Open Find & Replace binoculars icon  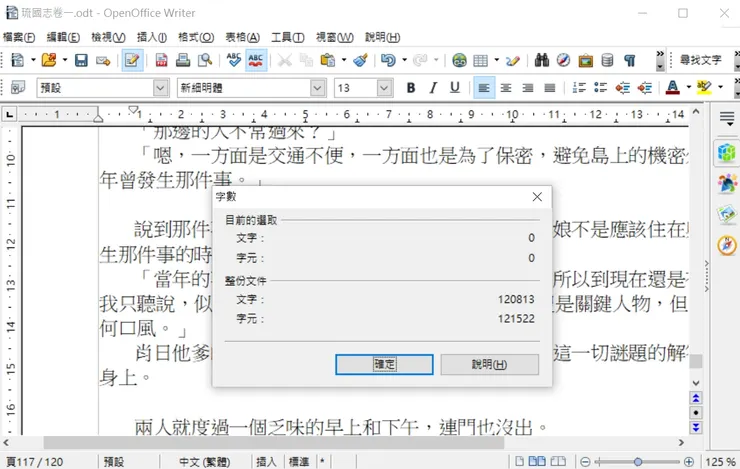[x=541, y=60]
